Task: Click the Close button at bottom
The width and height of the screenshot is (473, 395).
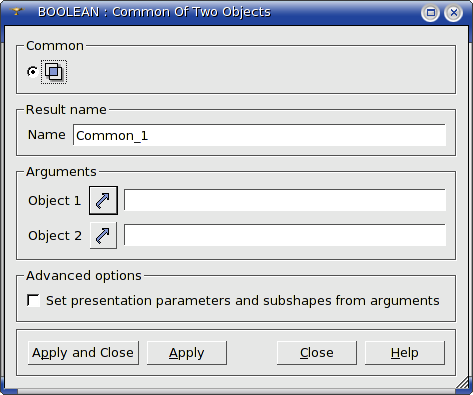Action: point(317,353)
